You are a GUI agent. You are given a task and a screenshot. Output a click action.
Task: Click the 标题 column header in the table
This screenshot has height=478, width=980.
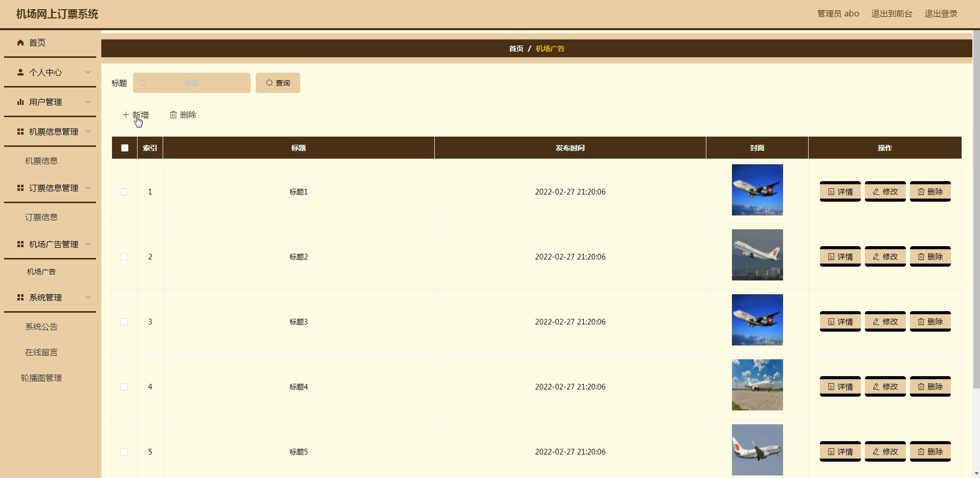(x=299, y=148)
